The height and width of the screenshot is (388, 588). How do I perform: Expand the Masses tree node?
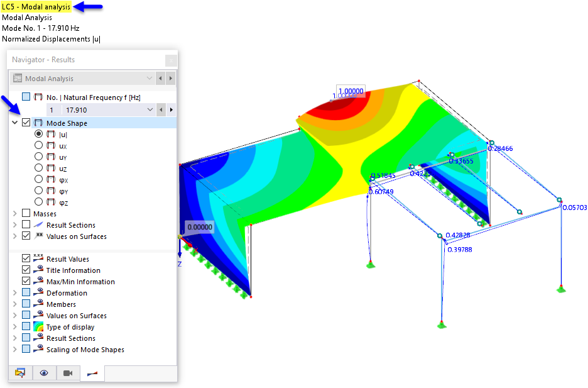[x=15, y=214]
